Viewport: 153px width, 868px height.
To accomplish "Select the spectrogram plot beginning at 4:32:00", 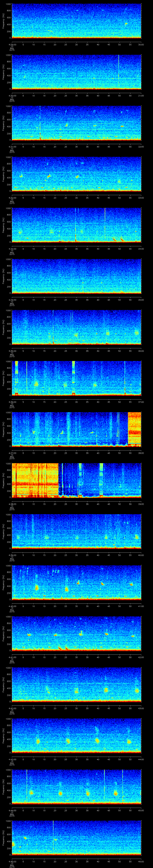I will pos(76,174).
